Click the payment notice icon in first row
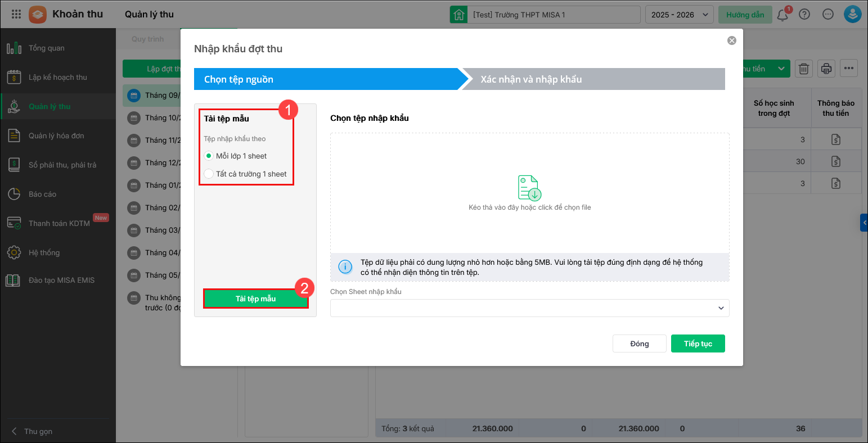 point(836,139)
